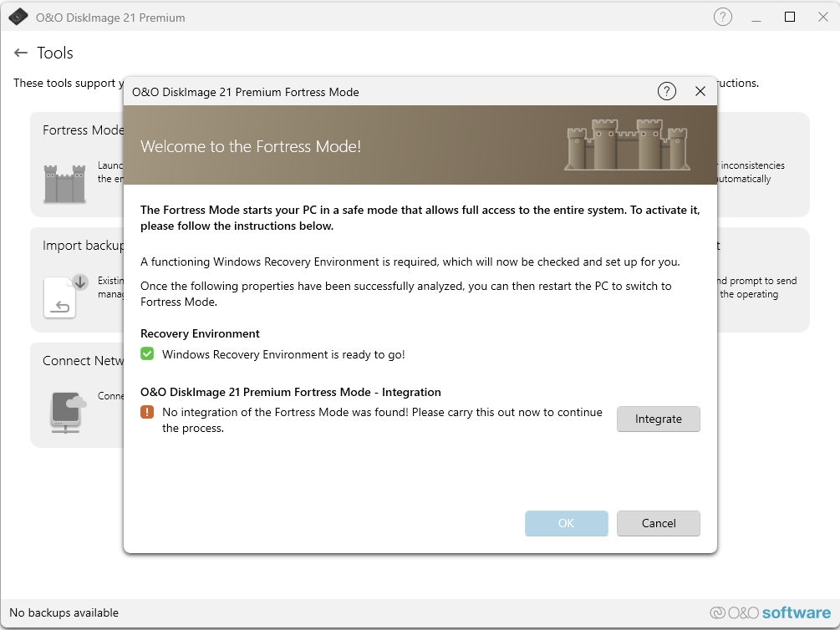Image resolution: width=840 pixels, height=630 pixels.
Task: Click the green Recovery Environment checkmark
Action: click(147, 354)
